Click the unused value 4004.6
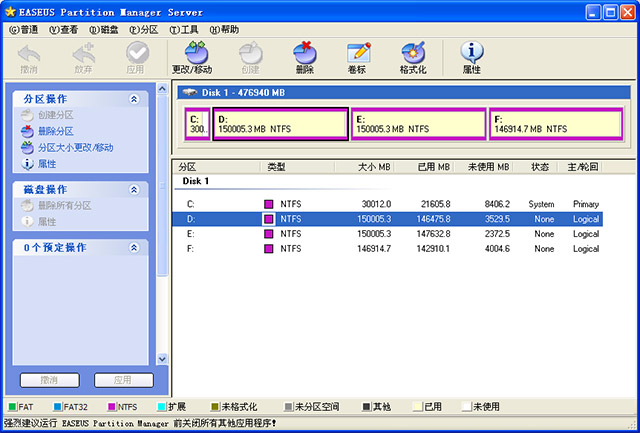Viewport: 640px width, 433px height. (x=497, y=249)
